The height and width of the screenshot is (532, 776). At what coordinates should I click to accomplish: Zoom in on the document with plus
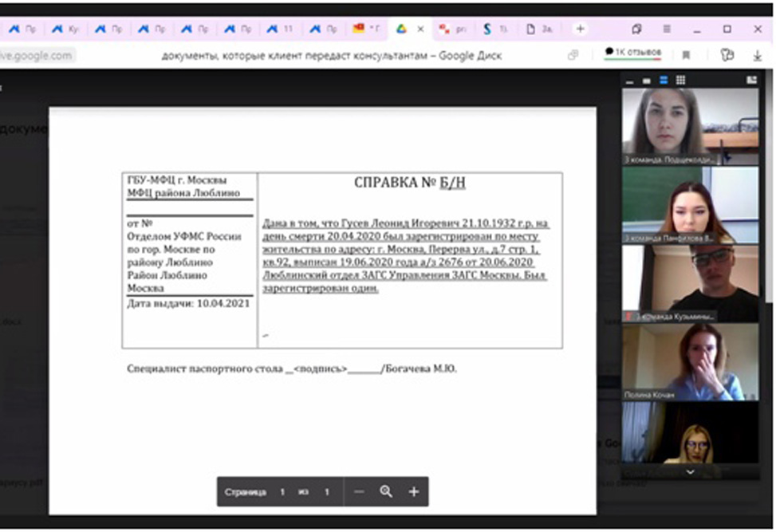pyautogui.click(x=413, y=492)
